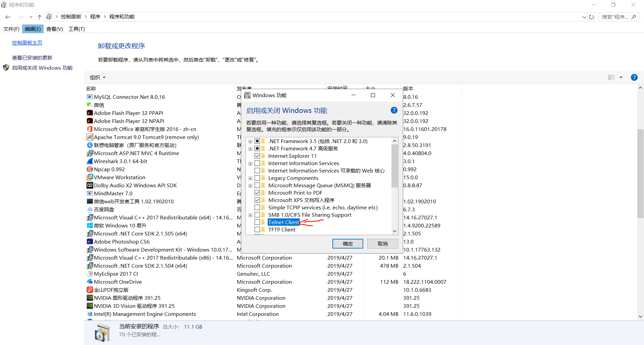Select the 百度网盘 icon
Image resolution: width=644 pixels, height=345 pixels.
[x=90, y=210]
